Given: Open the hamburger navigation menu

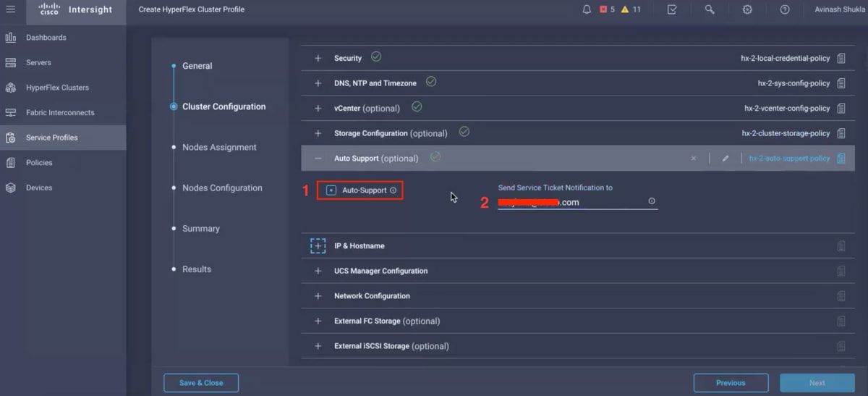Looking at the screenshot, I should coord(10,9).
